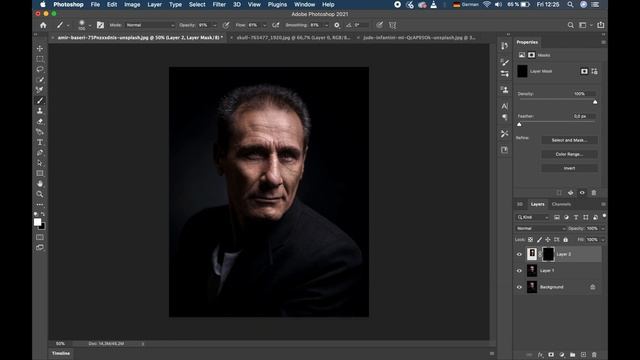Open the brush settings panel toggle icon
The width and height of the screenshot is (640, 360).
click(x=100, y=25)
